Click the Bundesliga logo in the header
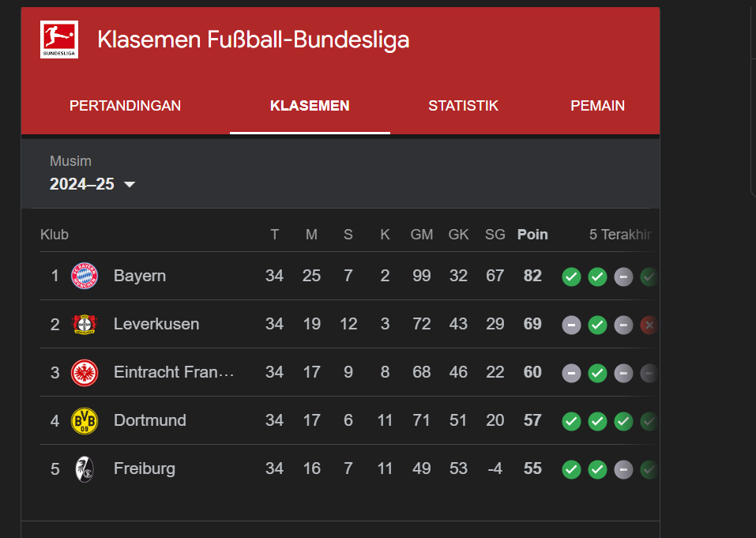The height and width of the screenshot is (538, 756). pyautogui.click(x=59, y=40)
